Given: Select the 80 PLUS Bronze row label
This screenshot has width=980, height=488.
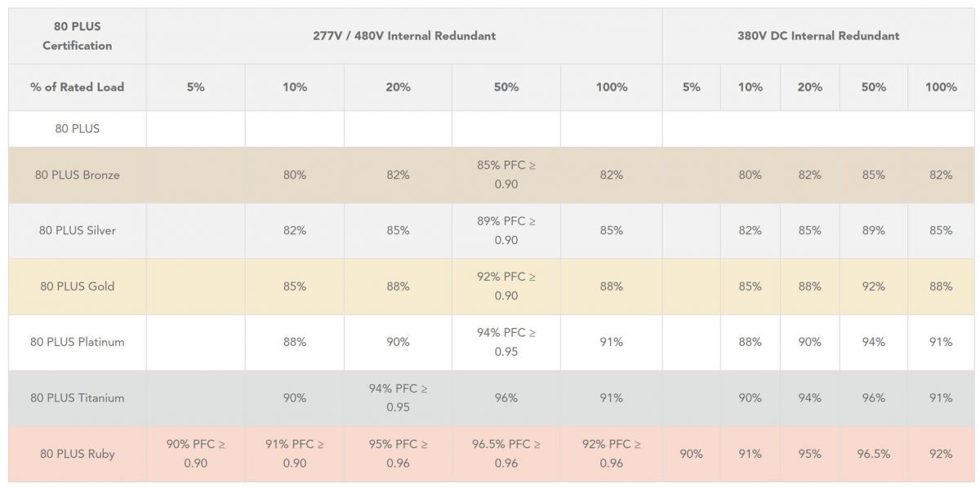Looking at the screenshot, I should (x=78, y=175).
